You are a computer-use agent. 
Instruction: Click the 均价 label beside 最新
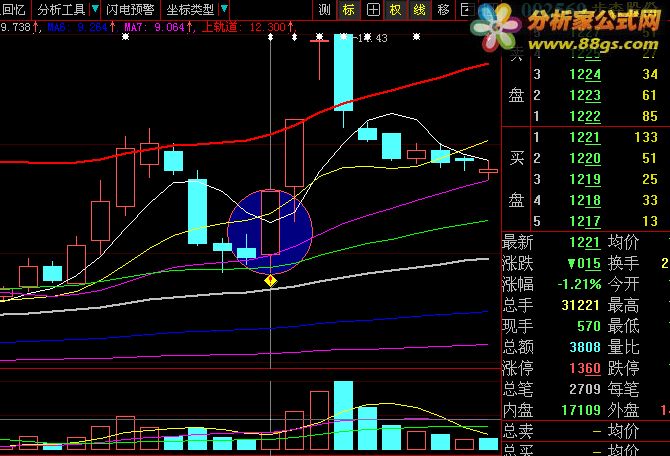623,243
